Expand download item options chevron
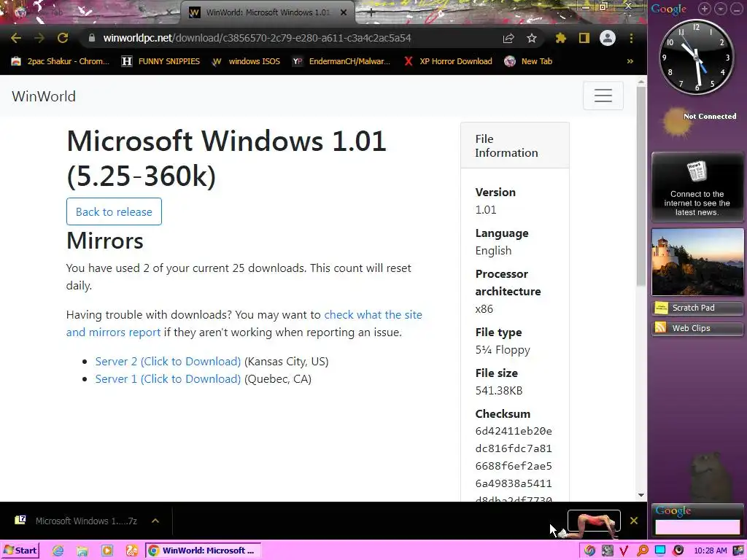This screenshot has width=747, height=560. tap(155, 521)
